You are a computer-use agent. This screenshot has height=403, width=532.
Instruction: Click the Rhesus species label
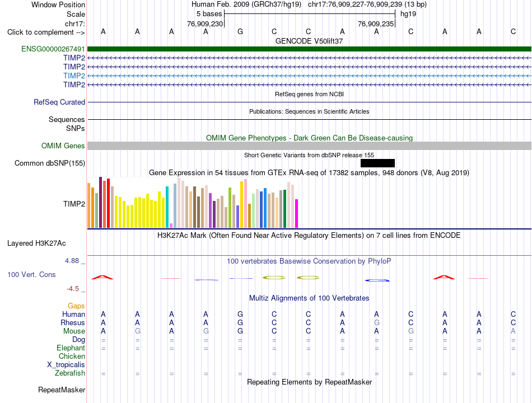coord(73,322)
